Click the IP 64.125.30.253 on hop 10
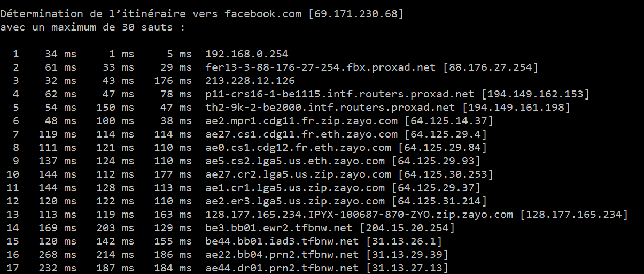The height and width of the screenshot is (274, 644). click(x=449, y=174)
